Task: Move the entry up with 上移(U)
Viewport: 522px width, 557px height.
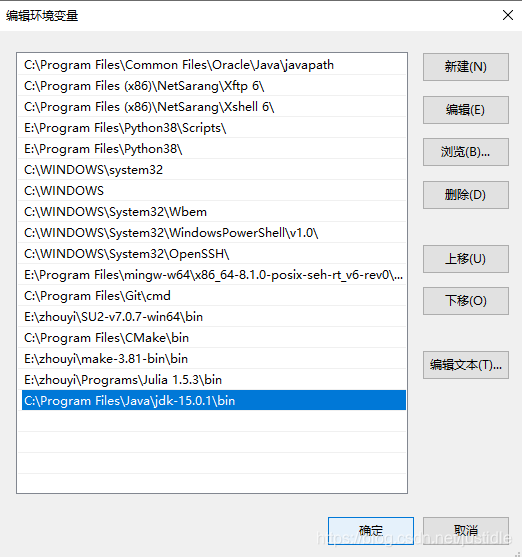Action: click(x=466, y=259)
